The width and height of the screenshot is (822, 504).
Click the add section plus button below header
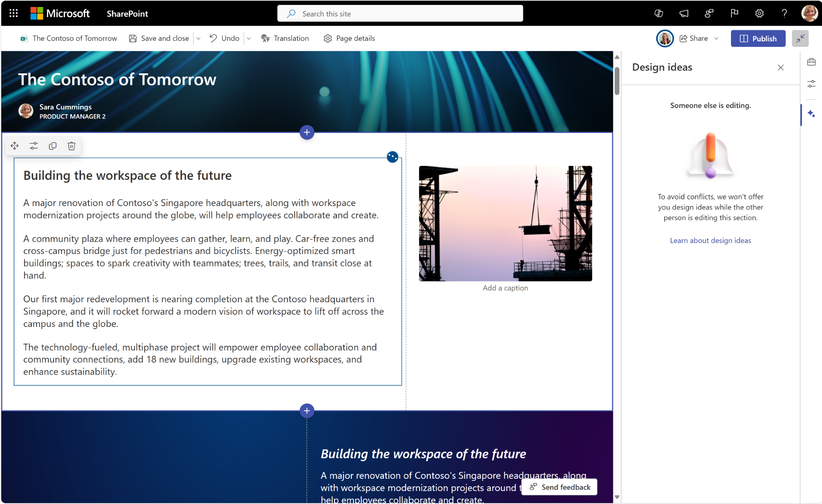[307, 132]
